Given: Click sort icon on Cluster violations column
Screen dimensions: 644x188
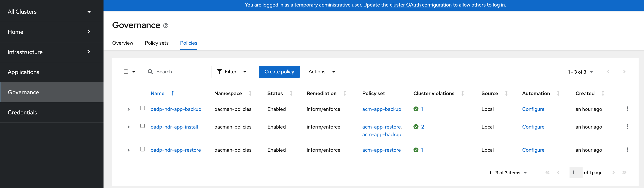Looking at the screenshot, I should (x=462, y=93).
